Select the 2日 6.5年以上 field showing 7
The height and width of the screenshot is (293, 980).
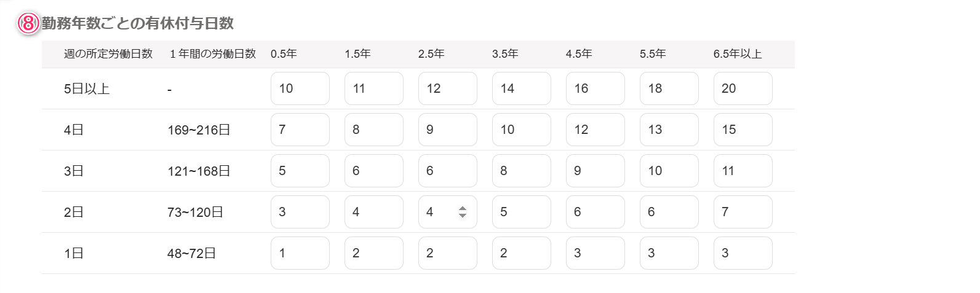coord(743,212)
